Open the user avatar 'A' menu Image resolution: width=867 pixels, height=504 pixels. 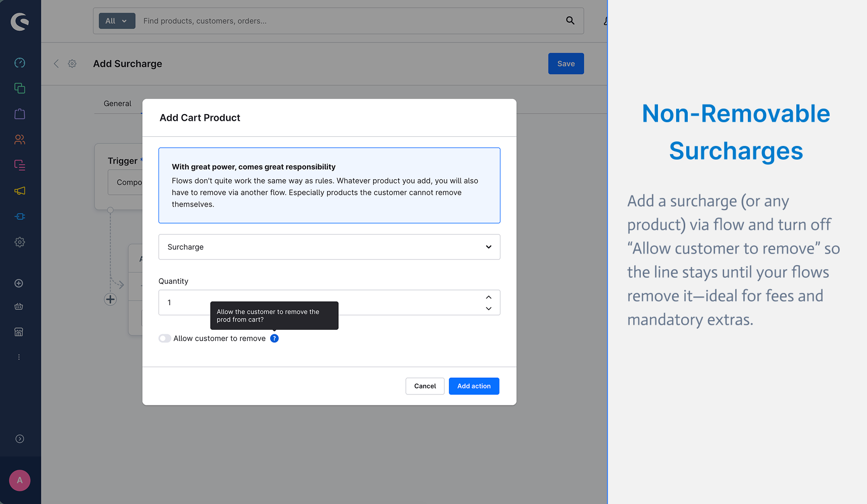coord(20,480)
